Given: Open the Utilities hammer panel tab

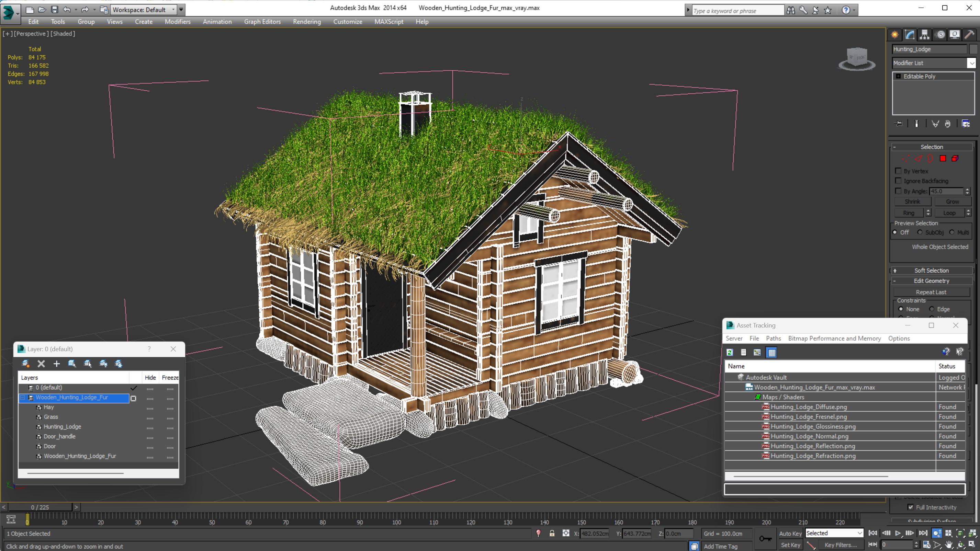Looking at the screenshot, I should pos(969,35).
